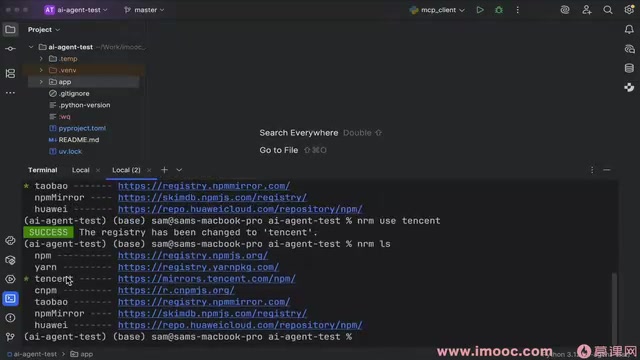Viewport: 640px width, 360px height.
Task: Open the Project view dropdown
Action: [44, 29]
